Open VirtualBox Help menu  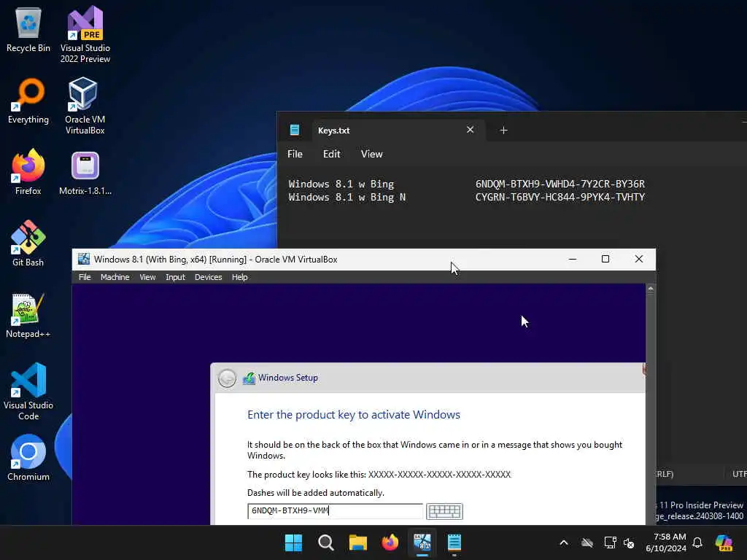239,277
